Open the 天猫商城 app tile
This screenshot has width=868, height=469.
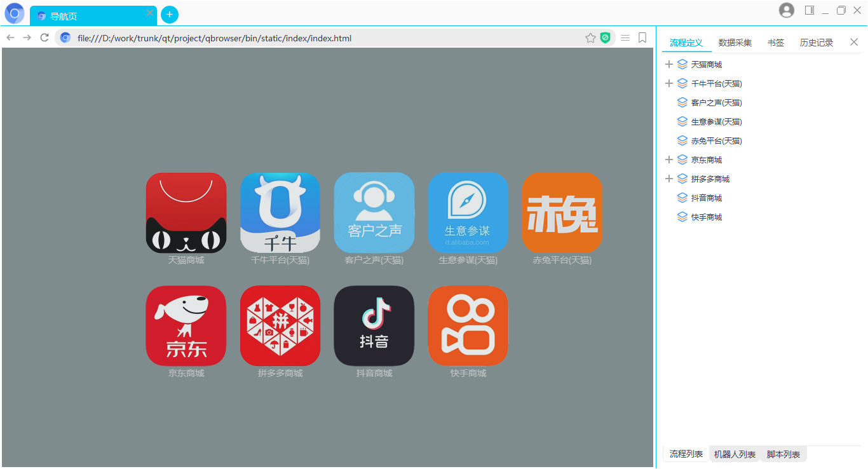(186, 213)
